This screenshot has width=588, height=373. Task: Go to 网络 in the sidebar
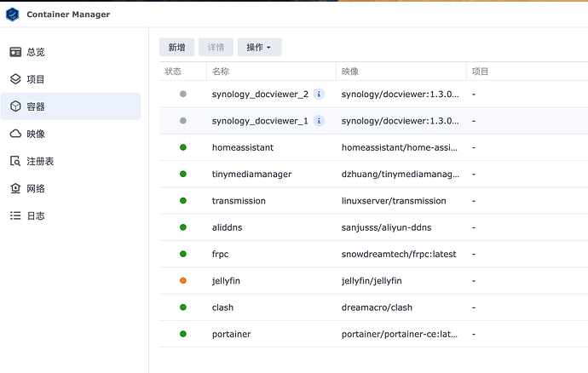point(36,188)
